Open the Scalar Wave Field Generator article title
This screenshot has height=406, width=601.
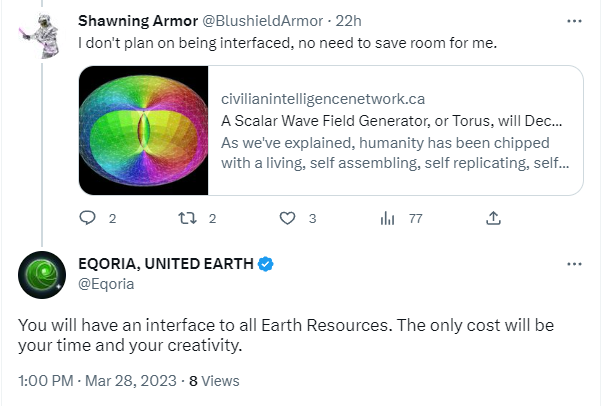coord(391,121)
